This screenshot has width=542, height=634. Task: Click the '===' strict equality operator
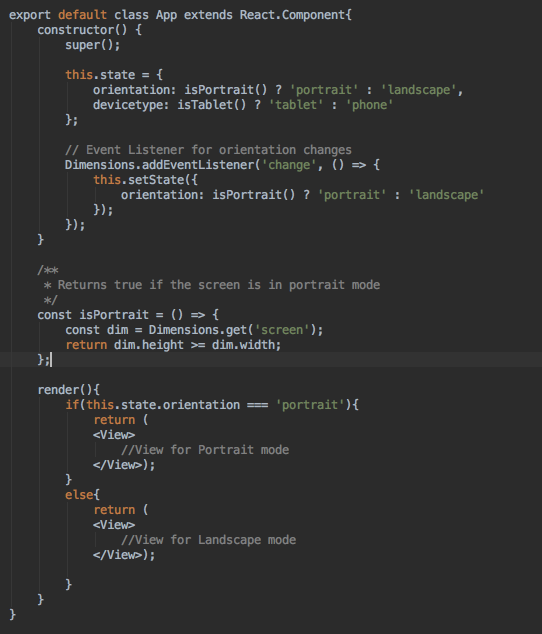point(258,405)
